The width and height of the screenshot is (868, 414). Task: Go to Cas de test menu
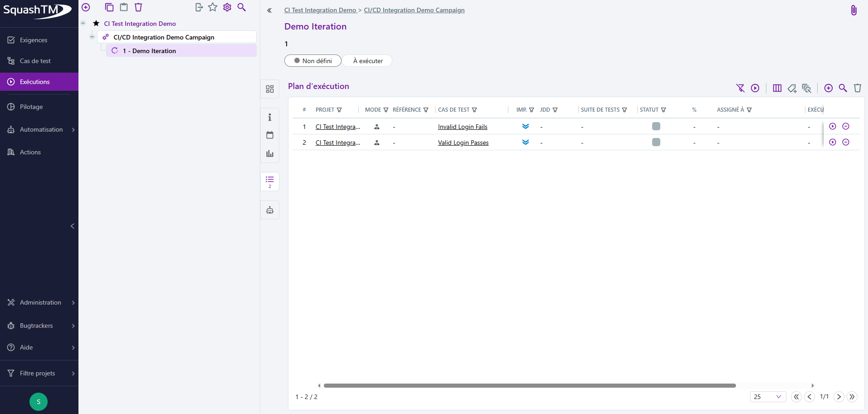point(35,61)
